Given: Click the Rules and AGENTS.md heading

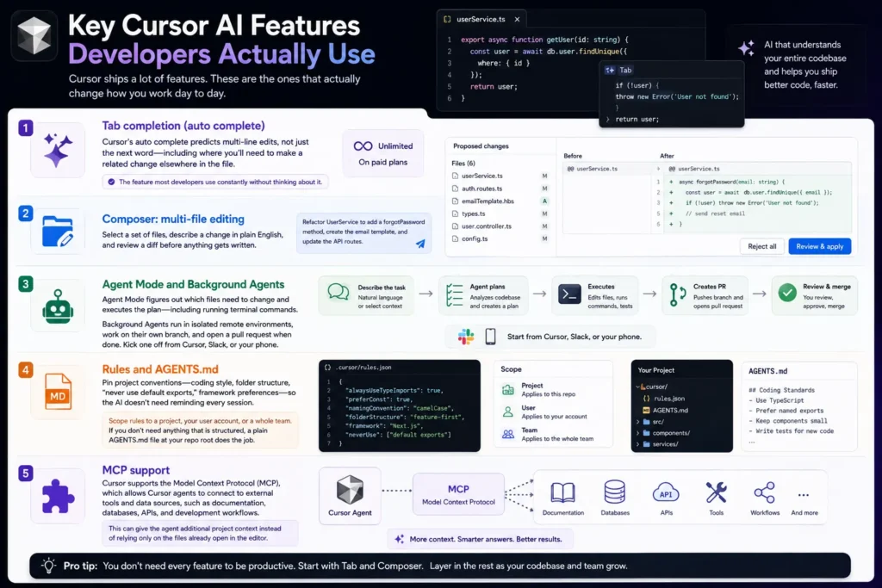Looking at the screenshot, I should [x=160, y=369].
